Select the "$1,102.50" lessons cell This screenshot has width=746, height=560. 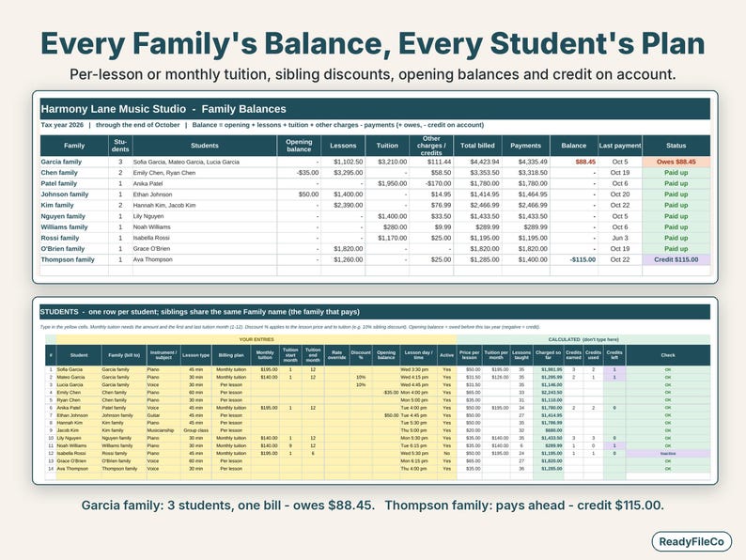343,162
